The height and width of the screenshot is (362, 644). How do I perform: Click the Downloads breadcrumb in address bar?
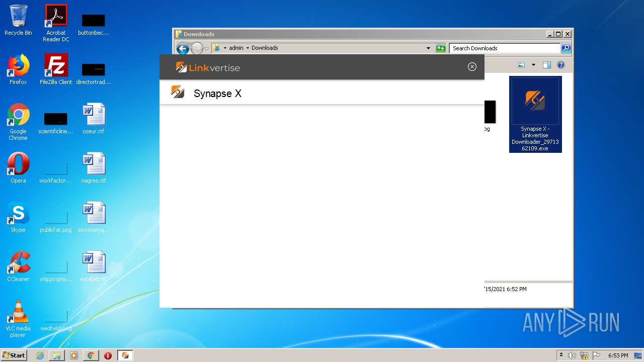pos(265,48)
